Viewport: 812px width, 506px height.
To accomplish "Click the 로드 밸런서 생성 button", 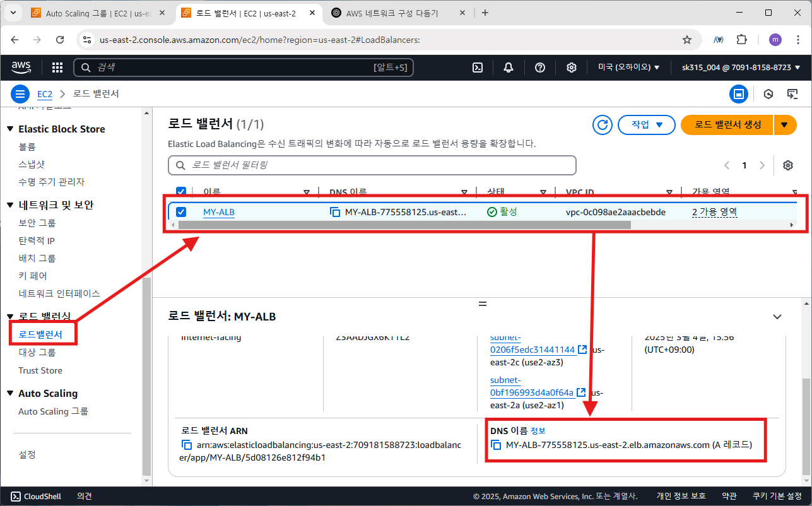I will [x=727, y=125].
